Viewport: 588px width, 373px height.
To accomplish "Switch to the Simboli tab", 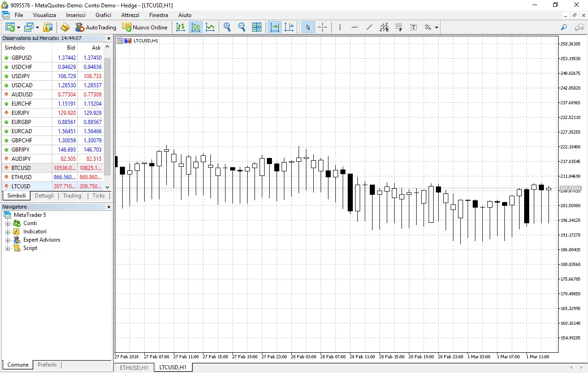I will click(17, 196).
